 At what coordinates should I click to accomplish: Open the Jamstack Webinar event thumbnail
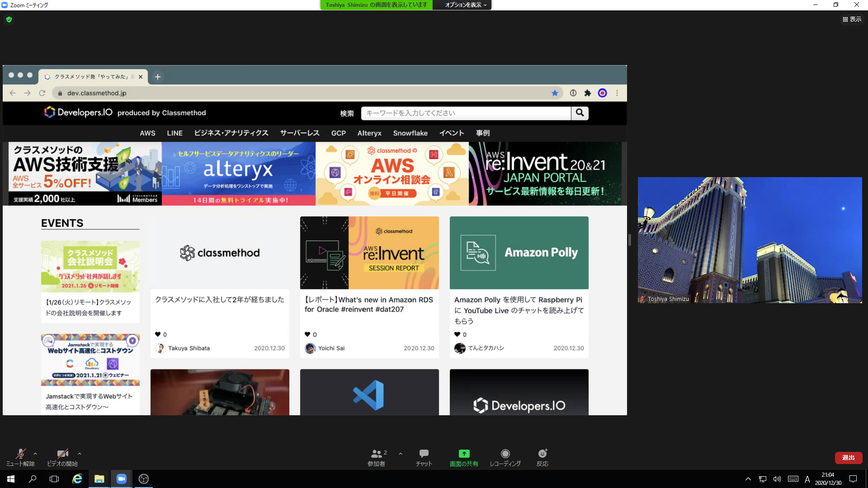[90, 360]
